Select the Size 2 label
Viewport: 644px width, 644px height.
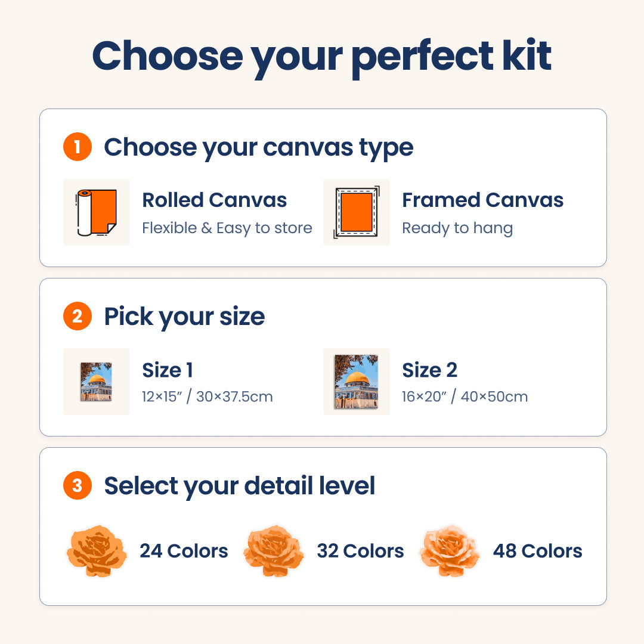[429, 370]
